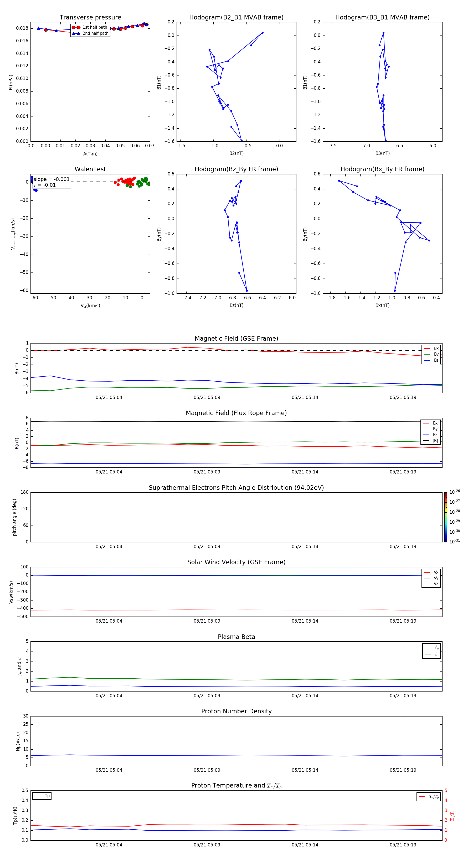Click the 'r = -0.01' annotation text
The height and width of the screenshot is (868, 473).
coord(45,185)
